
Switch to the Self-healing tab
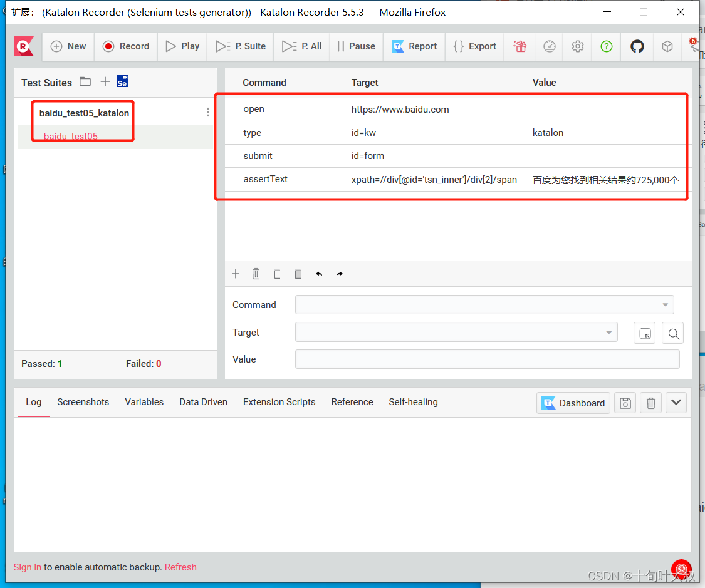pos(413,402)
